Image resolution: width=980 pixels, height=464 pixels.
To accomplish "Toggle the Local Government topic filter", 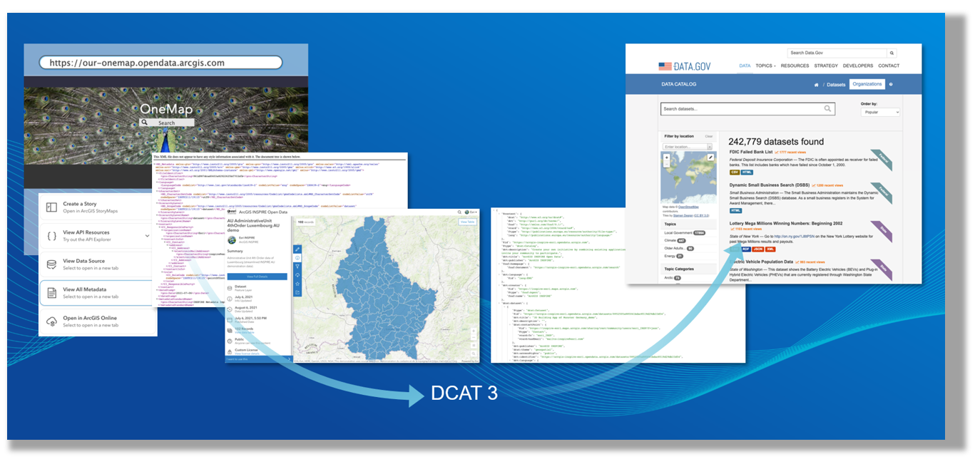I will coord(678,233).
